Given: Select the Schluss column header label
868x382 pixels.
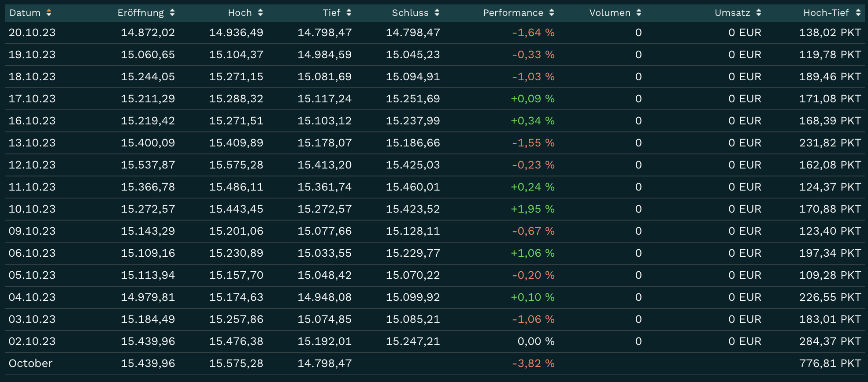Looking at the screenshot, I should pyautogui.click(x=410, y=13).
